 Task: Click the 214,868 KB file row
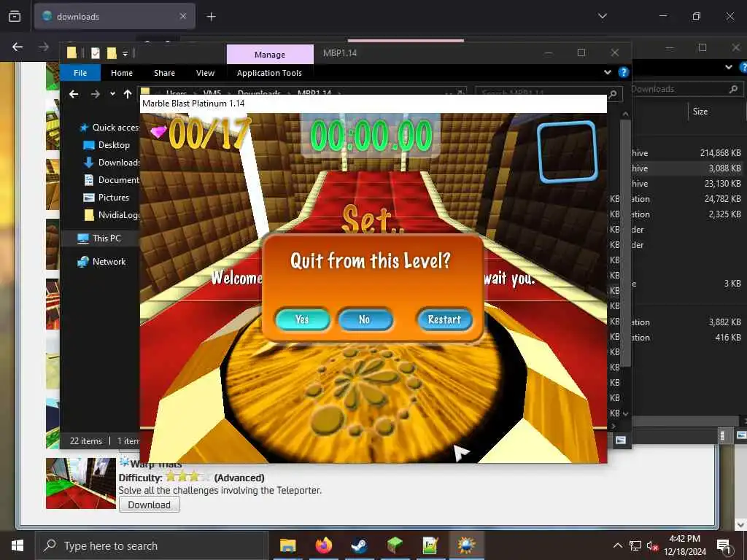(686, 153)
